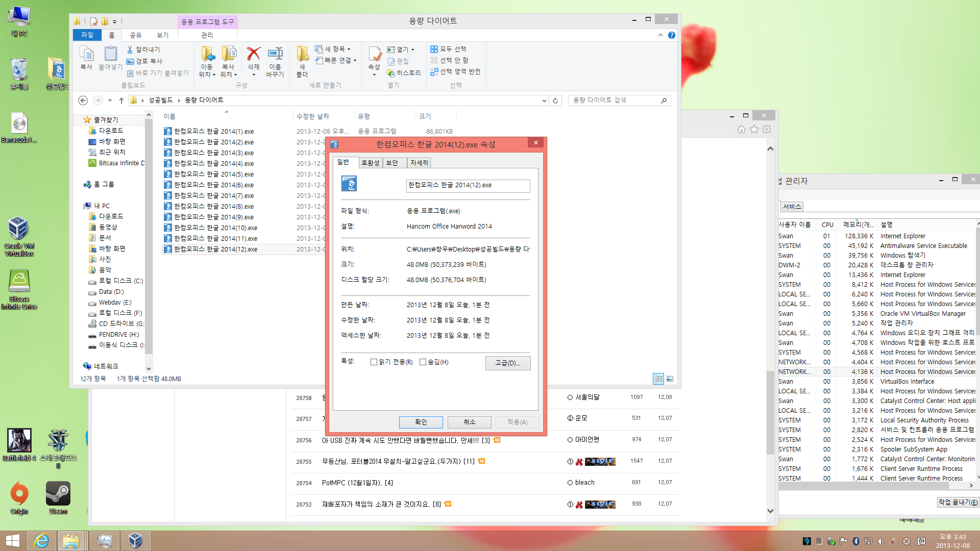Open the Easy access (빠른 연결) dropdown

pyautogui.click(x=335, y=60)
